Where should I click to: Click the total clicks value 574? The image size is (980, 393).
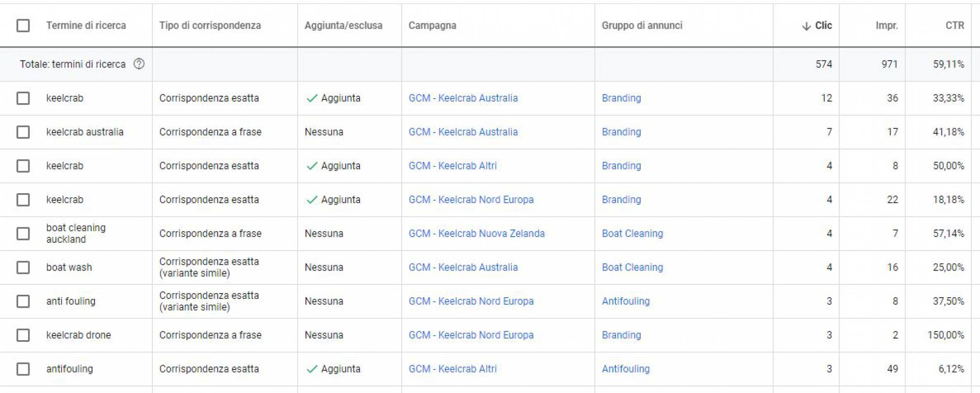pos(824,64)
